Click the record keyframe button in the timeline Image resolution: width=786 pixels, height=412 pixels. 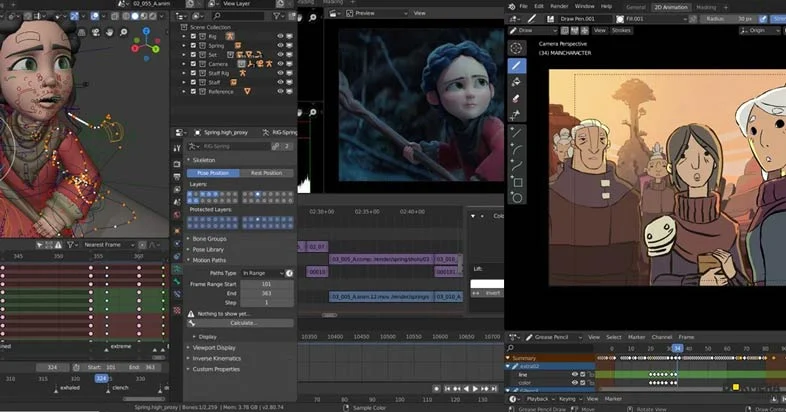[437, 388]
